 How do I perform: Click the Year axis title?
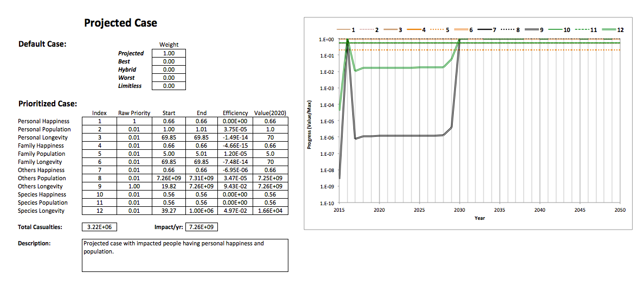click(479, 218)
